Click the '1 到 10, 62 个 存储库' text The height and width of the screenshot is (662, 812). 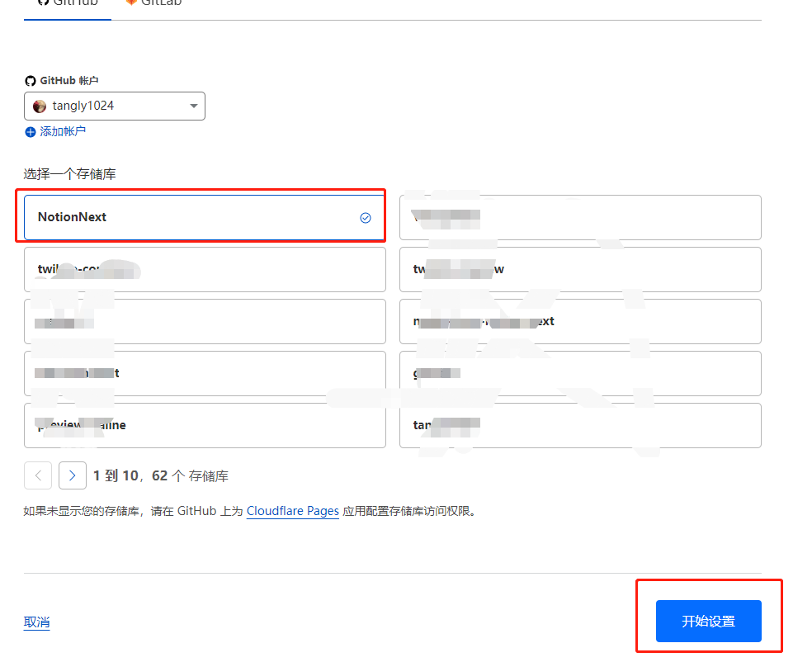pyautogui.click(x=161, y=476)
